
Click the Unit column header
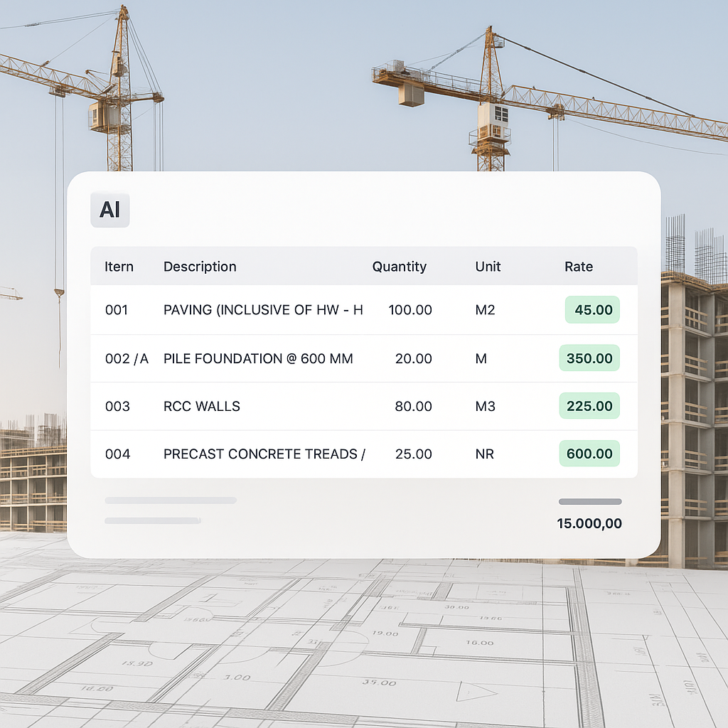(x=488, y=267)
